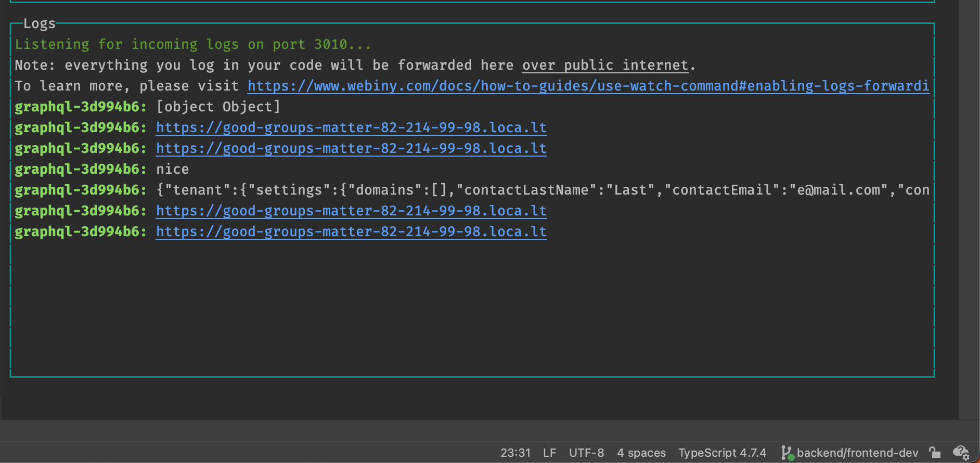980x463 pixels.
Task: Click the vertical scrollbar on the right edge
Action: 969,208
